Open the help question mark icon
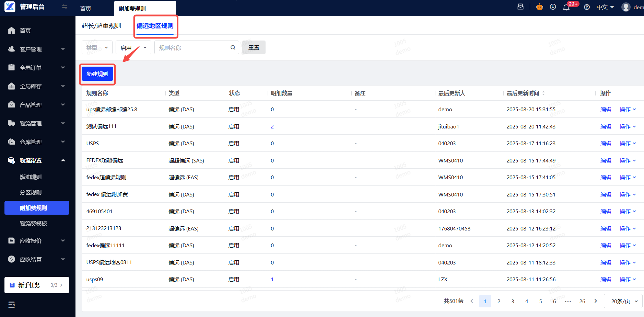The height and width of the screenshot is (317, 644). pos(587,7)
